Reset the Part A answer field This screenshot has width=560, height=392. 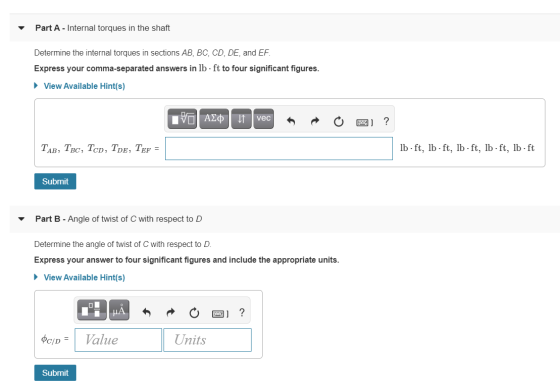[x=338, y=122]
